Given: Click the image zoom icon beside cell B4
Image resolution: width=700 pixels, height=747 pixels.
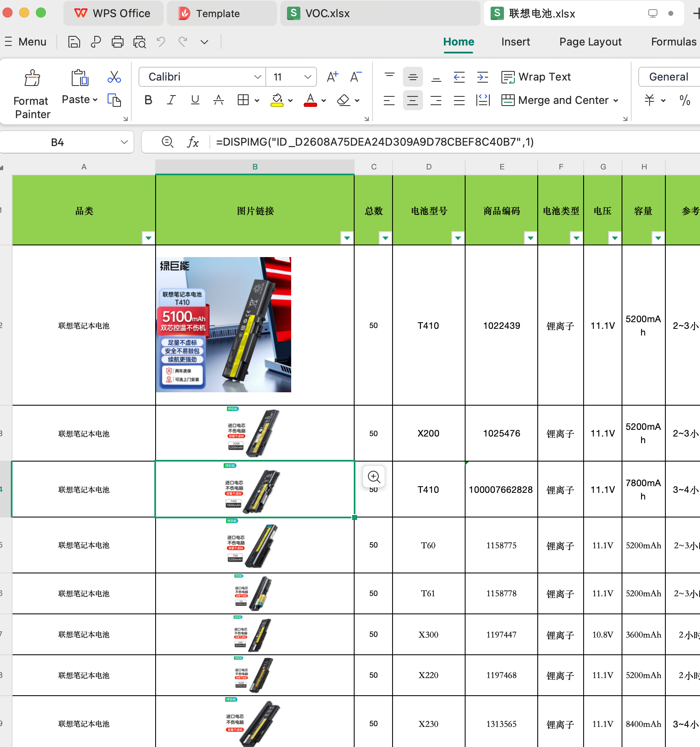Looking at the screenshot, I should 374,477.
